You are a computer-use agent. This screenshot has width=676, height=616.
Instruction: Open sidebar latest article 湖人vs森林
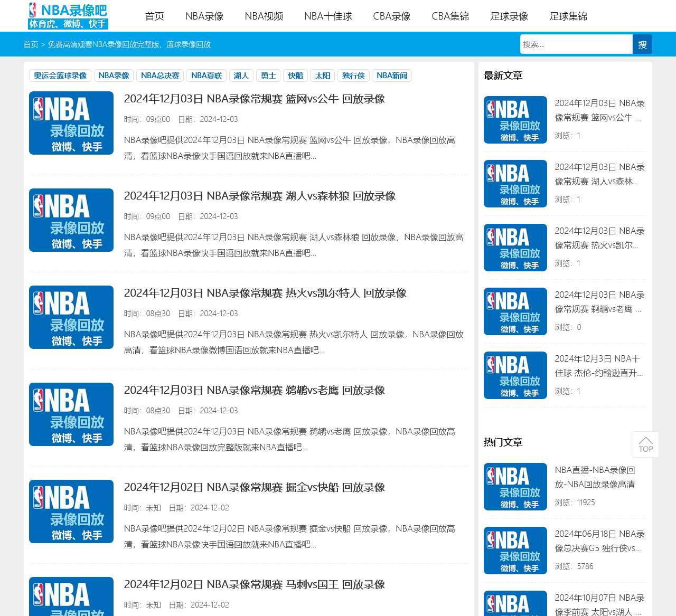599,174
